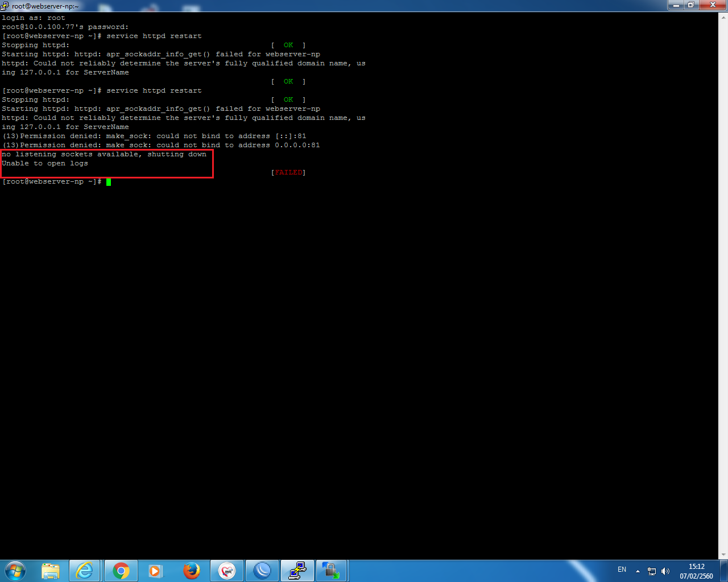The height and width of the screenshot is (582, 728).
Task: Open the volume speaker tray icon
Action: click(665, 571)
